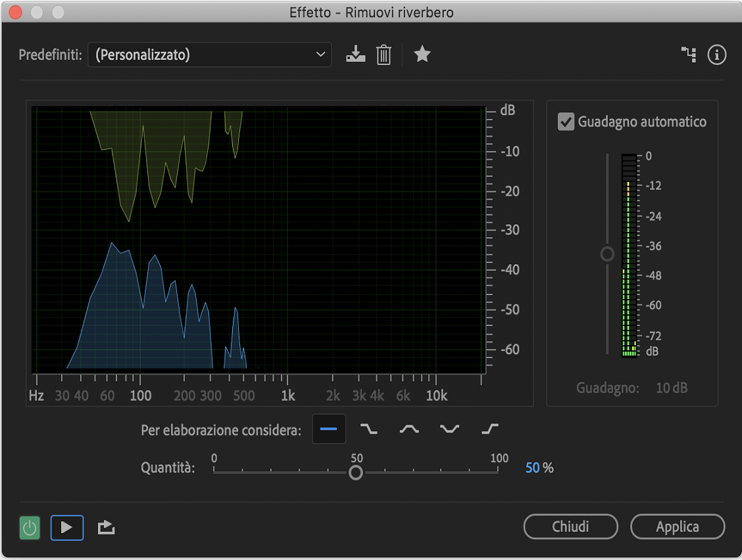Click the 1k label on frequency axis

pyautogui.click(x=287, y=396)
